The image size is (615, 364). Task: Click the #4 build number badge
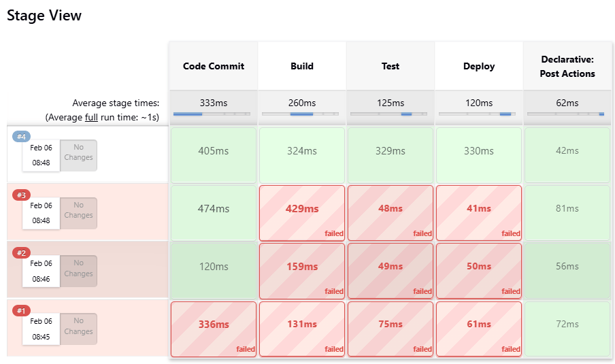pos(20,137)
